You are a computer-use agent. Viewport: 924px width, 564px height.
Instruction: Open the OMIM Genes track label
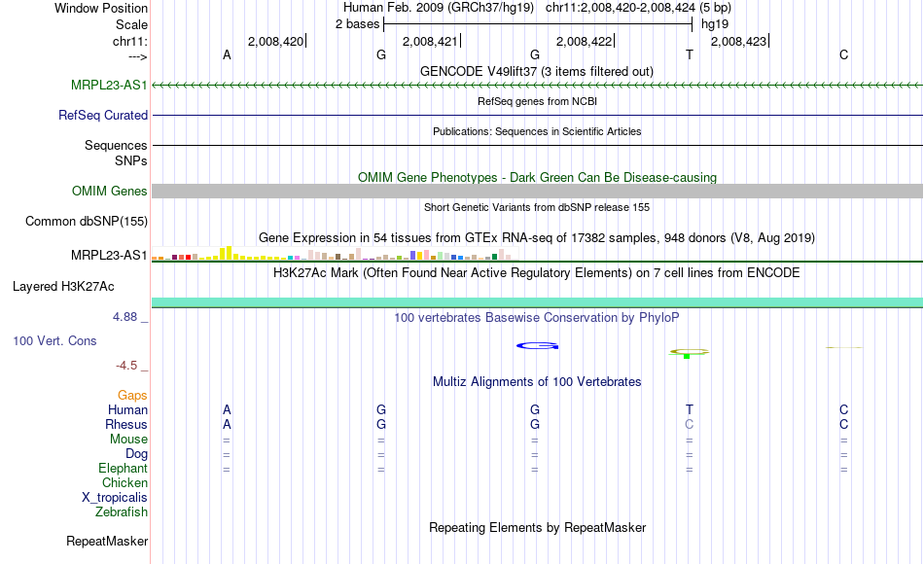click(x=110, y=191)
